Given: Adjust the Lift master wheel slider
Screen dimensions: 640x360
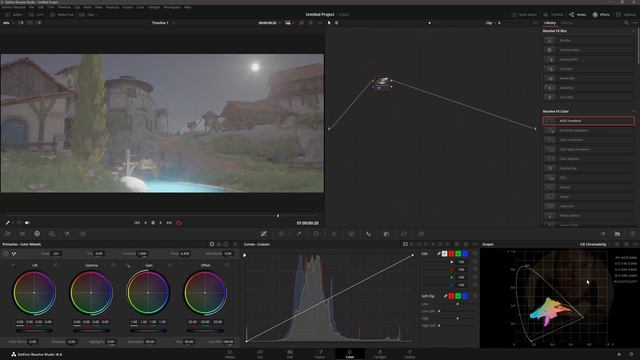Looking at the screenshot, I should coord(34,330).
